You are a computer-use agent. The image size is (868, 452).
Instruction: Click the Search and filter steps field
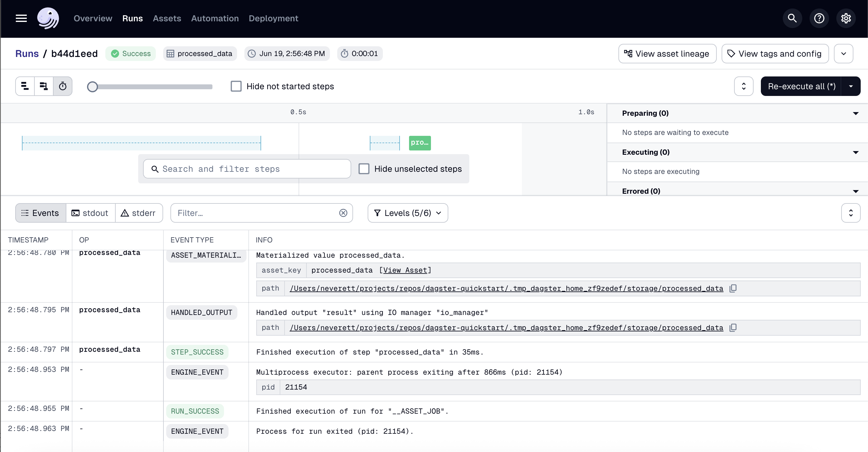pos(246,169)
